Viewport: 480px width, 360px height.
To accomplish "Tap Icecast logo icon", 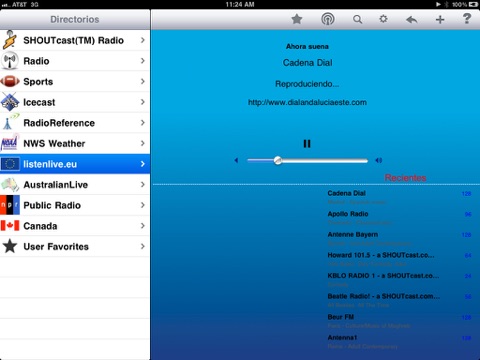I will tap(10, 102).
